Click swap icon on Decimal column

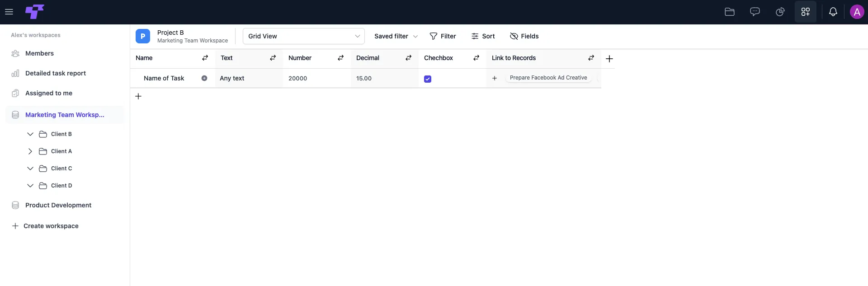(409, 58)
